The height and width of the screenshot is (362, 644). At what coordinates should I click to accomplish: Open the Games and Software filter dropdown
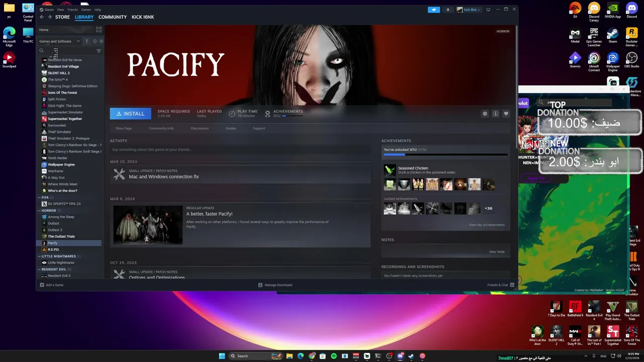[59, 41]
